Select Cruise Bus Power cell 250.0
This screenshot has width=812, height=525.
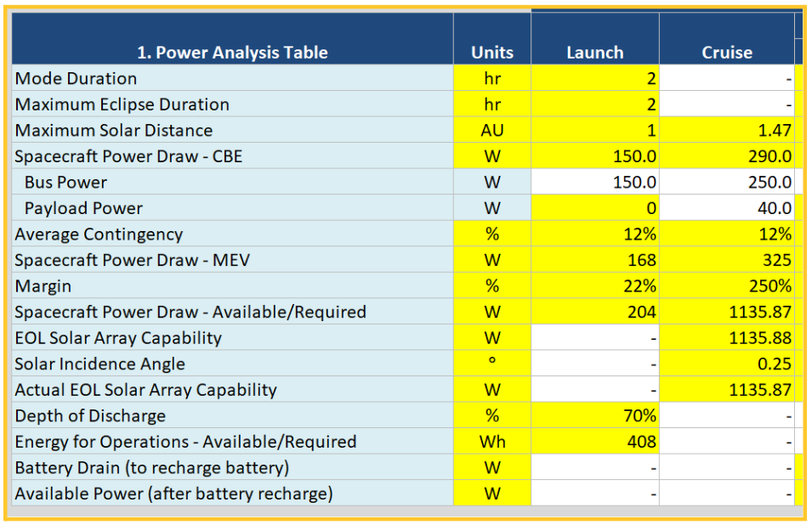click(x=726, y=182)
